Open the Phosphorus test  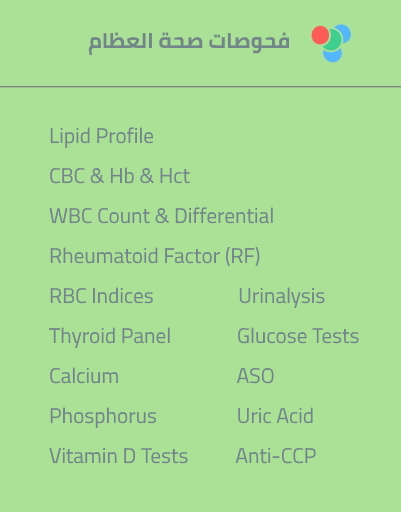click(x=103, y=416)
